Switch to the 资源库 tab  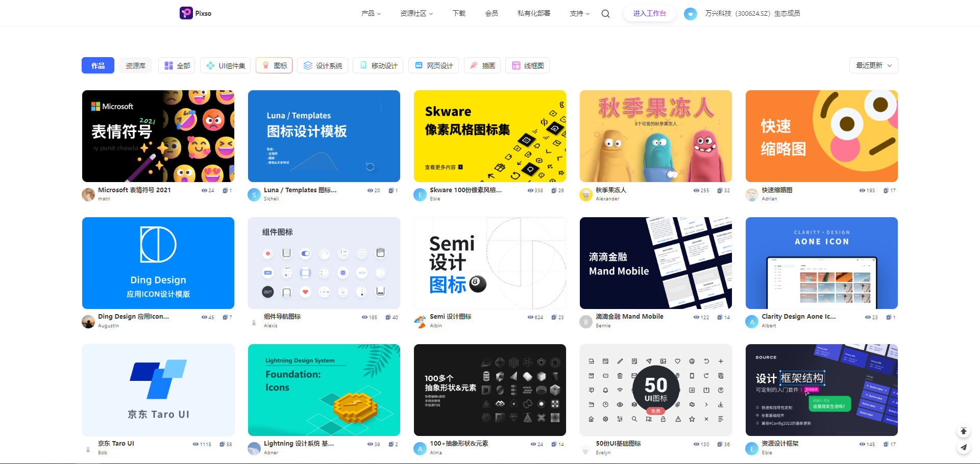pos(136,65)
